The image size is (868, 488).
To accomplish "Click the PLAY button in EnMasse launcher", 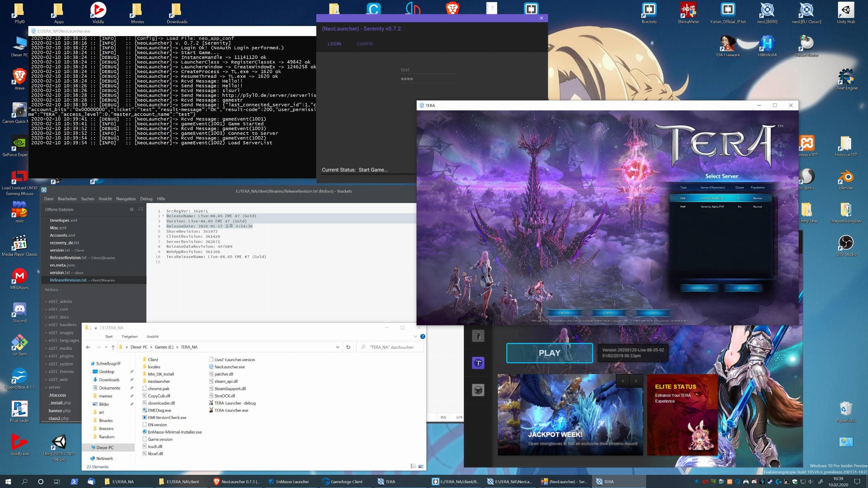I will pyautogui.click(x=550, y=353).
